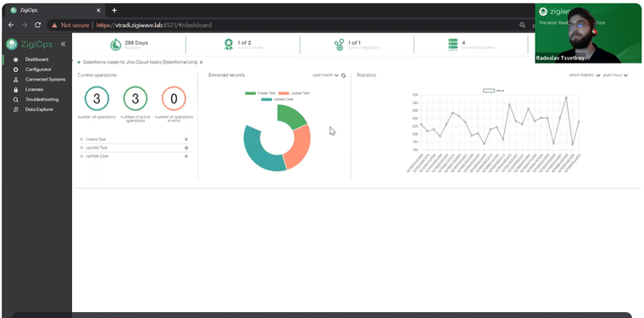The width and height of the screenshot is (644, 318).
Task: Click the Not secure warning icon
Action: tap(54, 25)
